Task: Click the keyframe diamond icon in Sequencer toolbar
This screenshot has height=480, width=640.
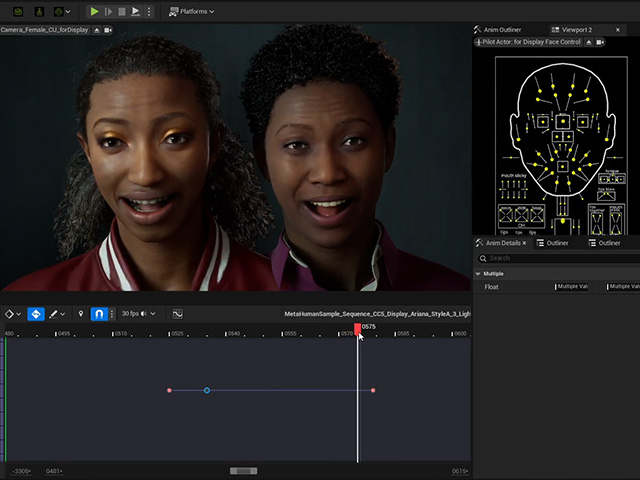Action: 9,314
